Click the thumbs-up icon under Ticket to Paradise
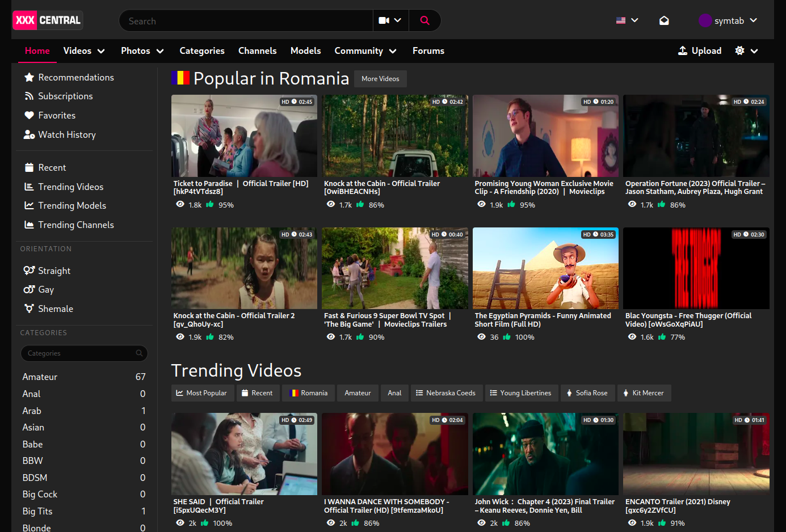This screenshot has height=532, width=786. click(210, 205)
